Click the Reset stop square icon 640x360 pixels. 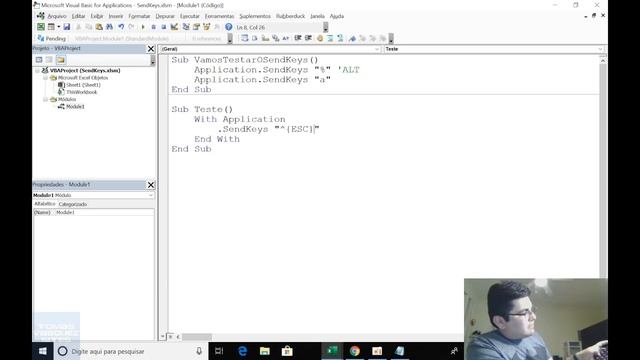click(164, 27)
